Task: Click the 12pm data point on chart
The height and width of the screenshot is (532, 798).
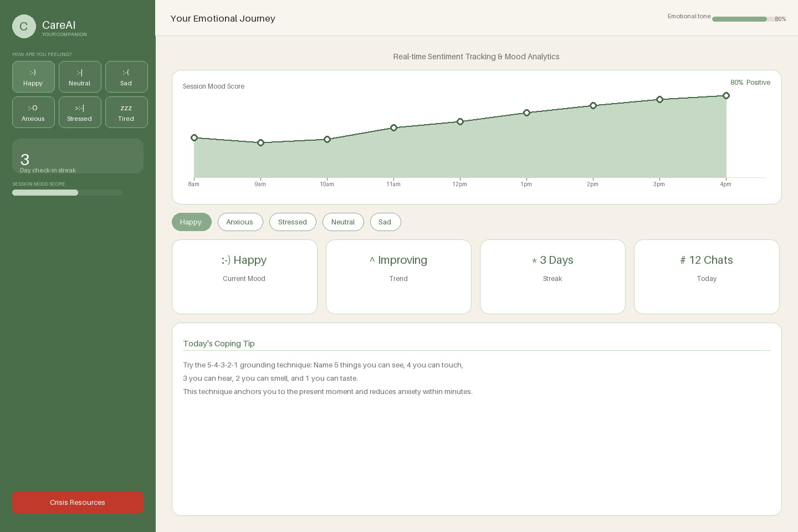Action: 460,121
